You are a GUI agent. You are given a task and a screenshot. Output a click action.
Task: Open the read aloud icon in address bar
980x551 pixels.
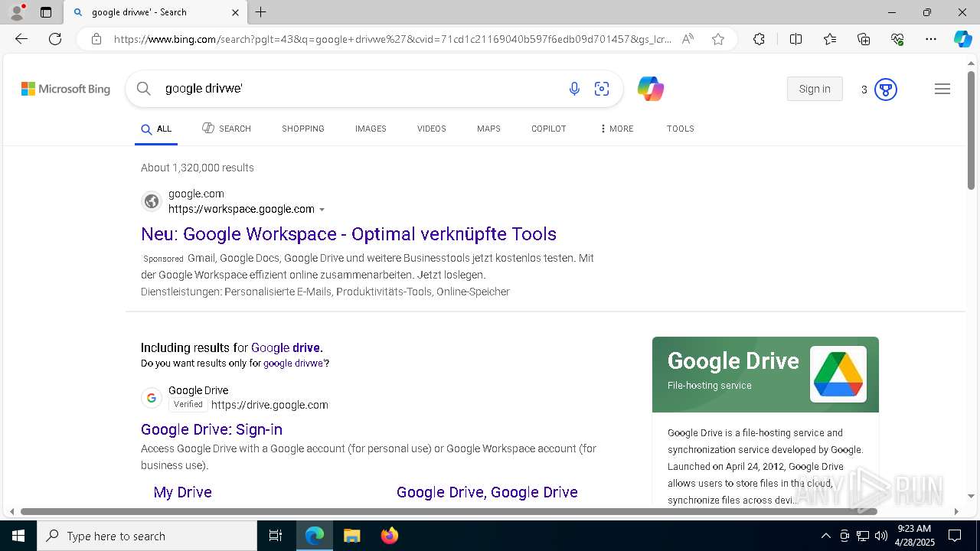688,39
